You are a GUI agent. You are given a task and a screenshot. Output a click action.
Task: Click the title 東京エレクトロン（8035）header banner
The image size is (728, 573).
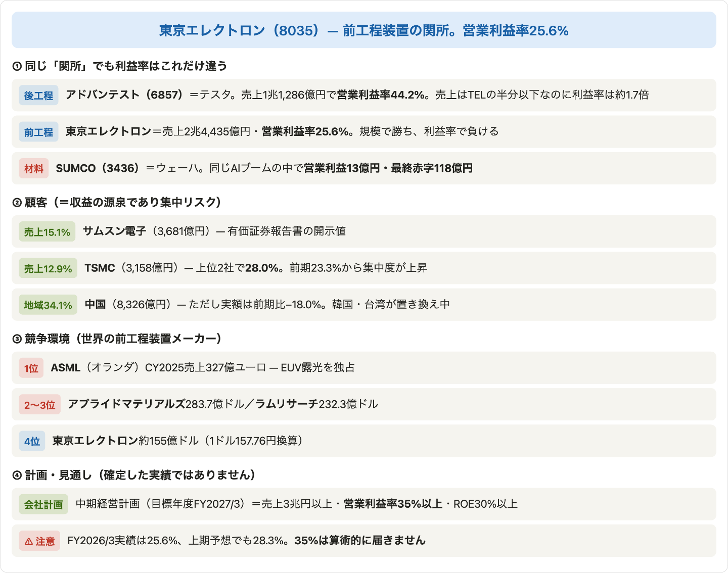click(x=364, y=30)
